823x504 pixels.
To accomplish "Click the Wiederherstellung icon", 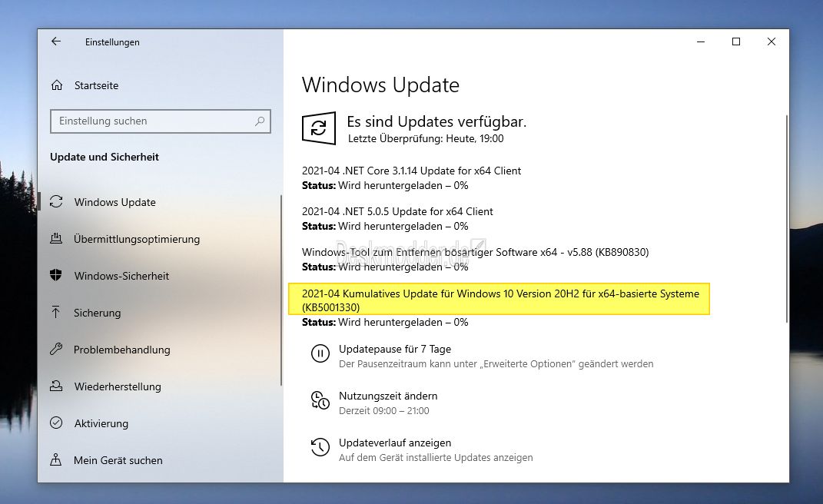I will (x=56, y=386).
